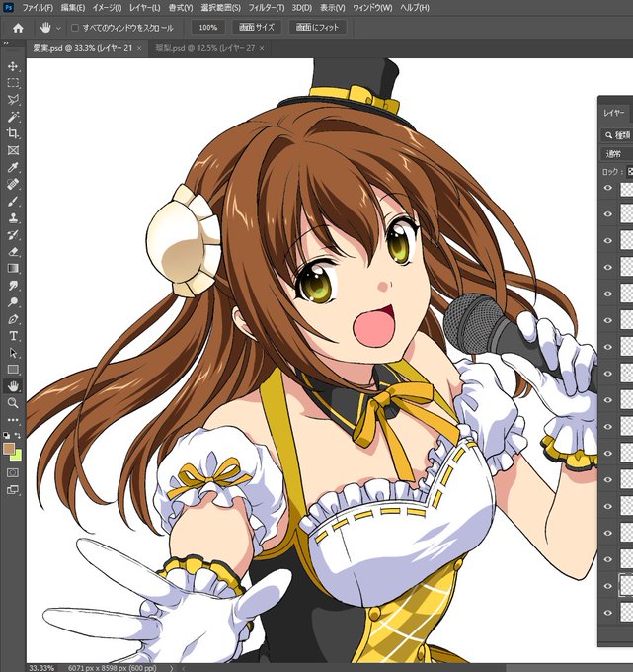633x672 pixels.
Task: Expand the status bar info arrow
Action: pos(171,668)
